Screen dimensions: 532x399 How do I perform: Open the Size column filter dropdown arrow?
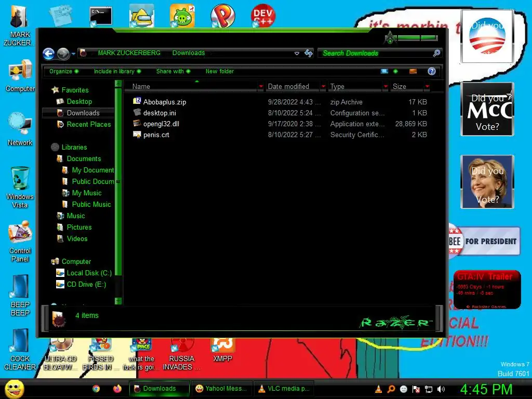point(427,87)
